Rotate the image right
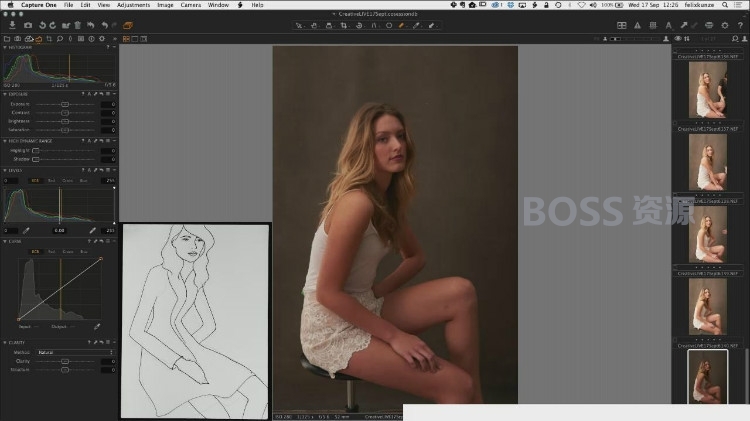Screen dimensions: 750x421 click(x=53, y=25)
